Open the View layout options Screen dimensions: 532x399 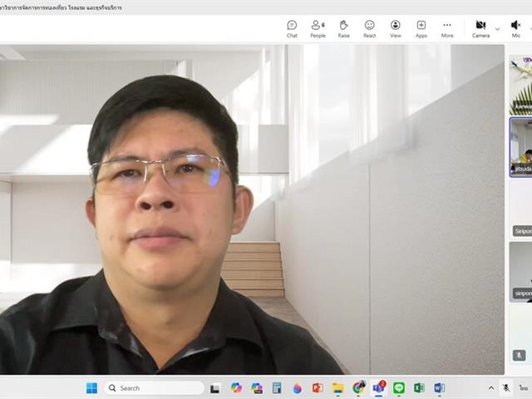[396, 29]
